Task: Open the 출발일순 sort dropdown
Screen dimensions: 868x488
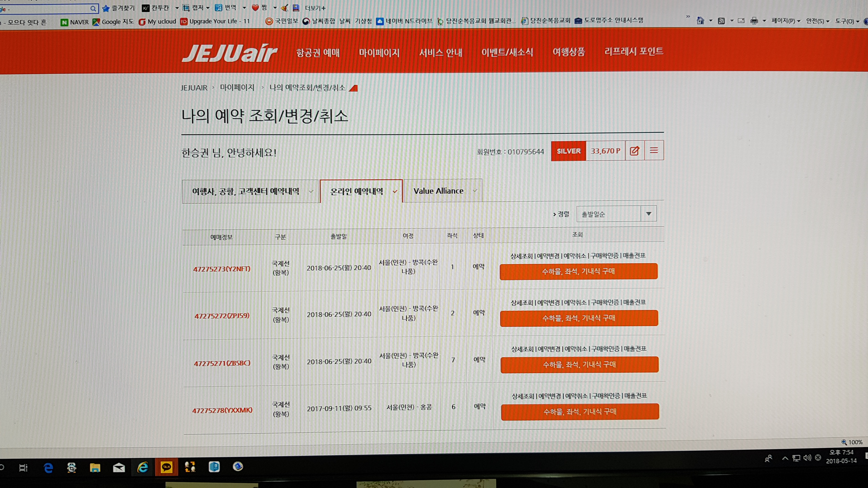Action: tap(616, 214)
